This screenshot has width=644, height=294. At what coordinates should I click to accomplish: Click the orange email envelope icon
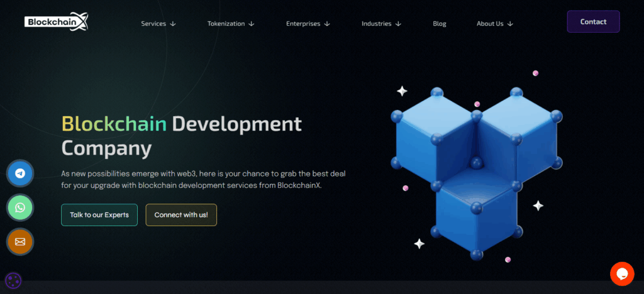[x=20, y=241]
